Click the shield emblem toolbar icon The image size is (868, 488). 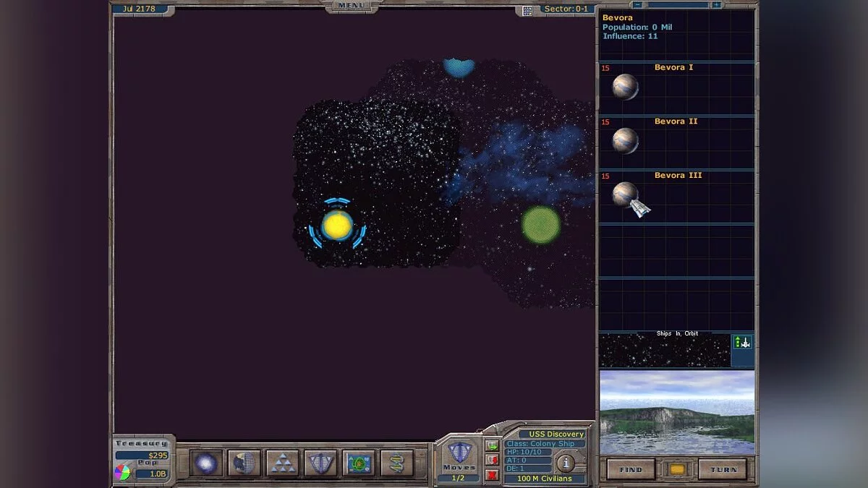[x=321, y=463]
